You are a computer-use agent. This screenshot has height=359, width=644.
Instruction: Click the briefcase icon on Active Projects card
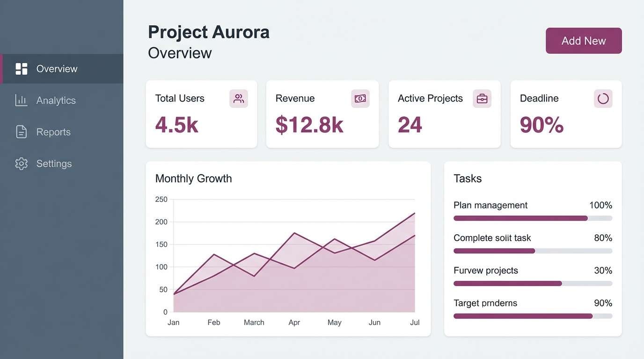(x=482, y=98)
